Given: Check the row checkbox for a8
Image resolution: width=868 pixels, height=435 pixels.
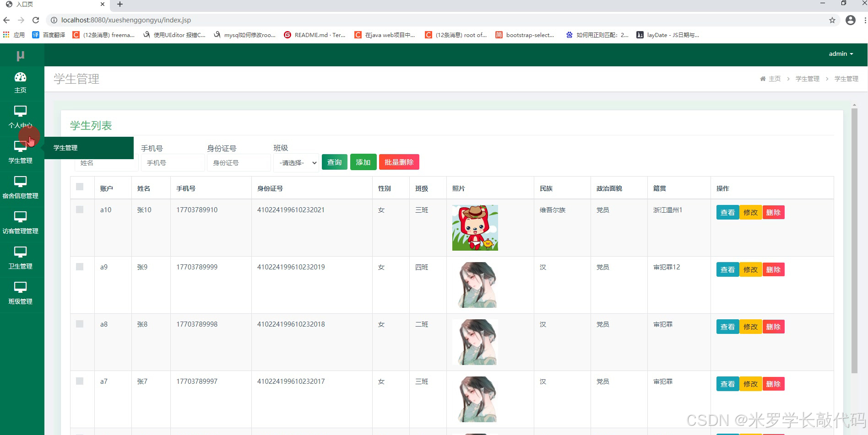Looking at the screenshot, I should [x=80, y=324].
